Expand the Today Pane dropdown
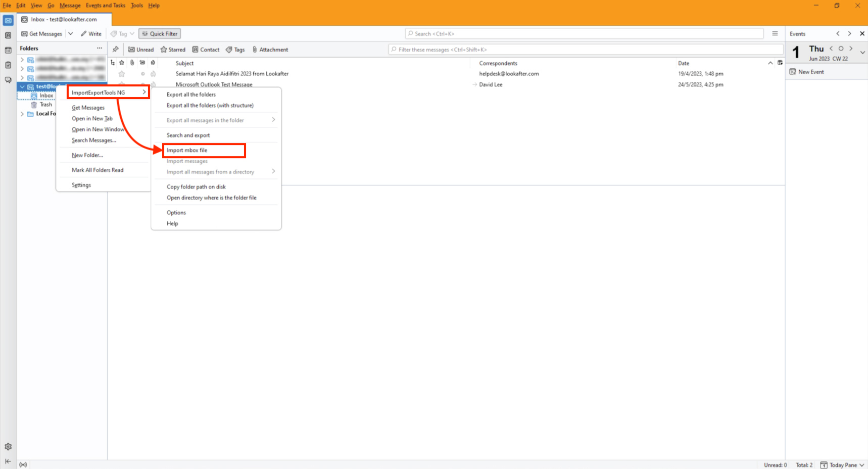The image size is (868, 469). (862, 465)
